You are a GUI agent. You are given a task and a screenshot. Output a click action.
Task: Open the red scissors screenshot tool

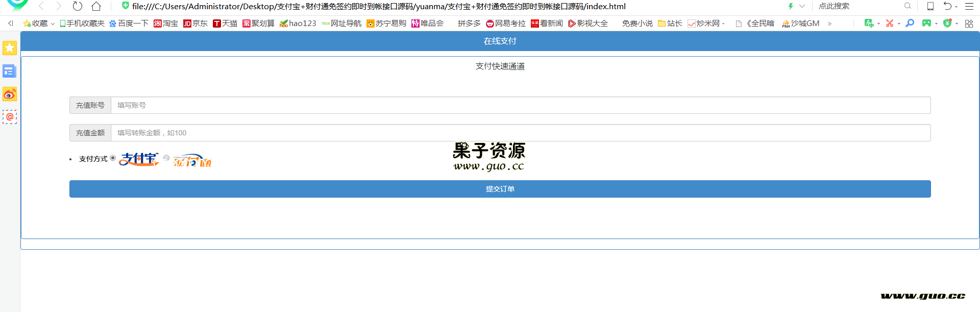coord(890,23)
